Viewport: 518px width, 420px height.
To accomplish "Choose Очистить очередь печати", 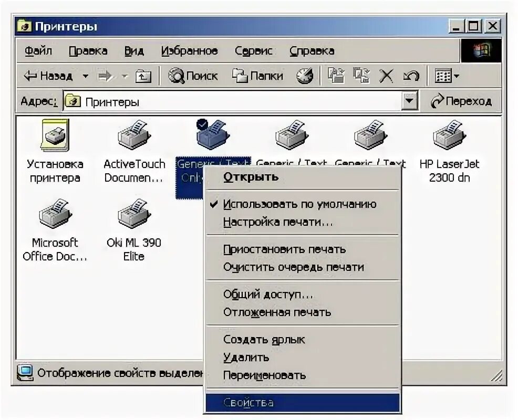I will tap(303, 267).
